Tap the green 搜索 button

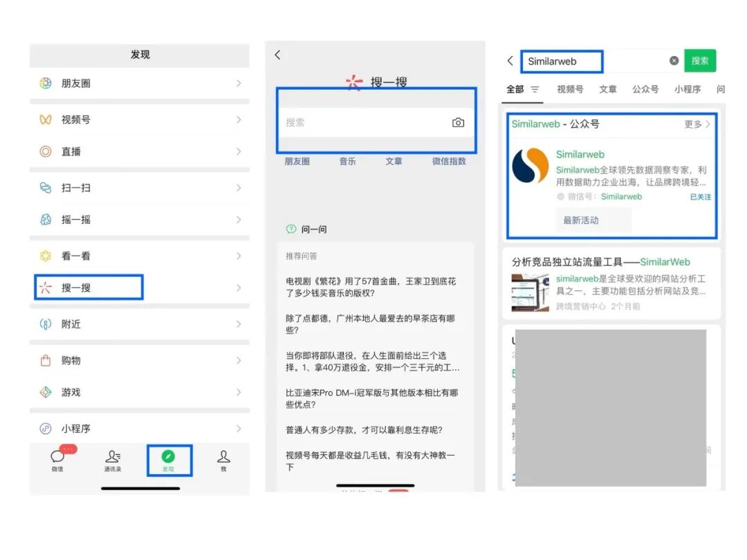pyautogui.click(x=700, y=60)
